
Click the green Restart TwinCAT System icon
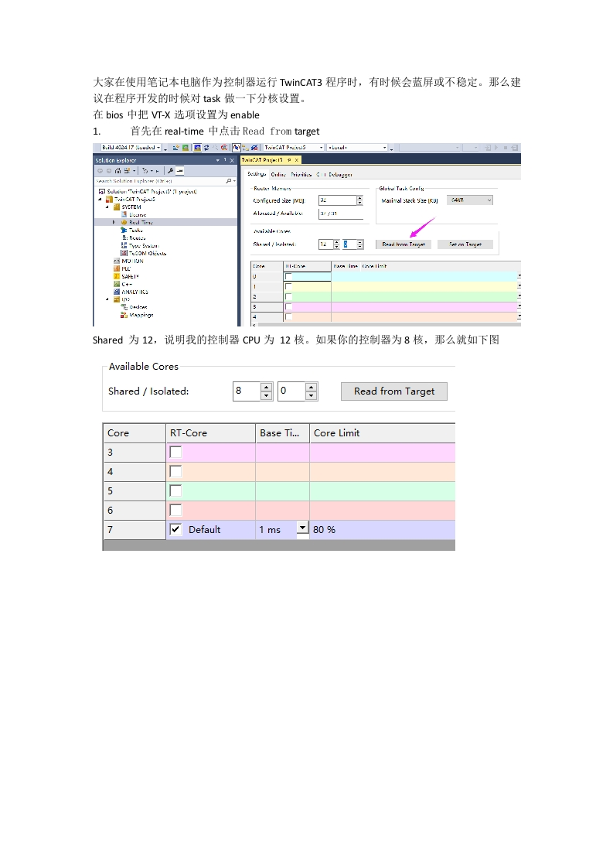point(186,148)
